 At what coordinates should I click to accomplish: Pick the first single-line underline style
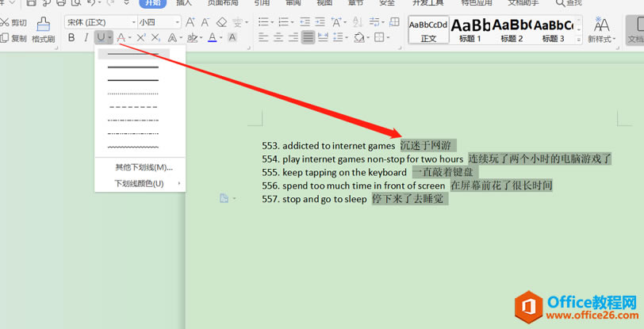133,54
